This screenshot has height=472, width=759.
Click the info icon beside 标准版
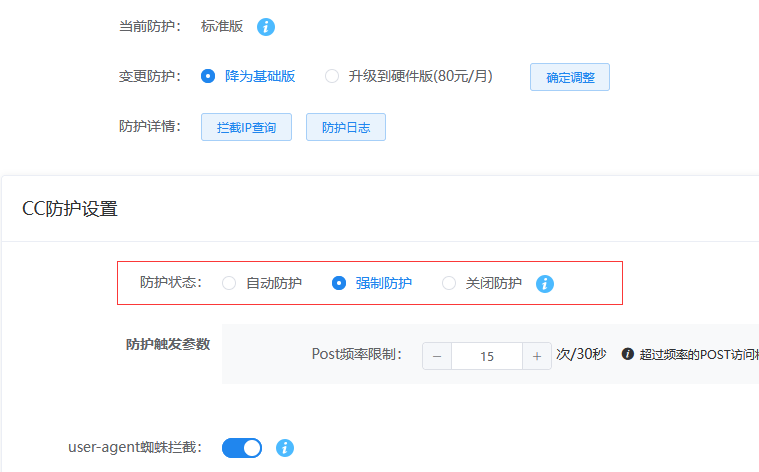(x=265, y=27)
